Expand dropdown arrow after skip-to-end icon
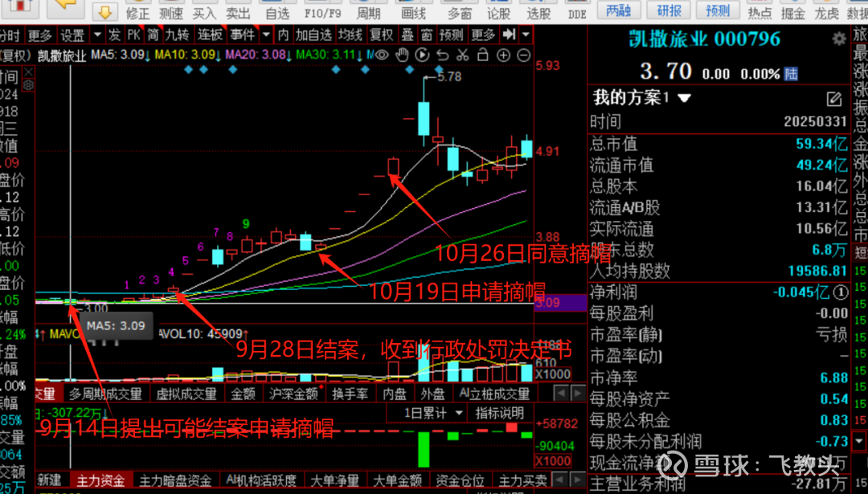868x494 pixels. [526, 35]
